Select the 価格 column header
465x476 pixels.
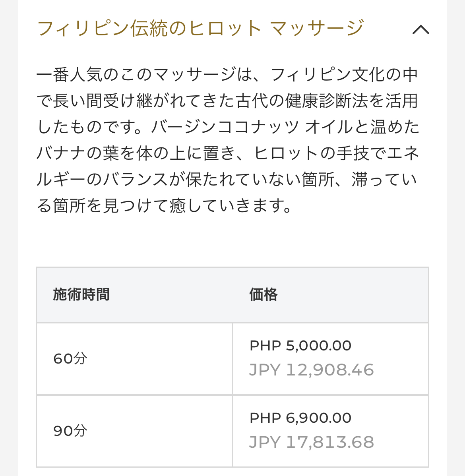[263, 294]
